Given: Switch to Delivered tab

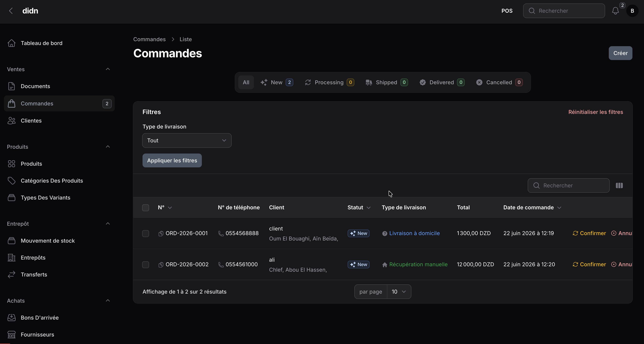Looking at the screenshot, I should [x=442, y=82].
